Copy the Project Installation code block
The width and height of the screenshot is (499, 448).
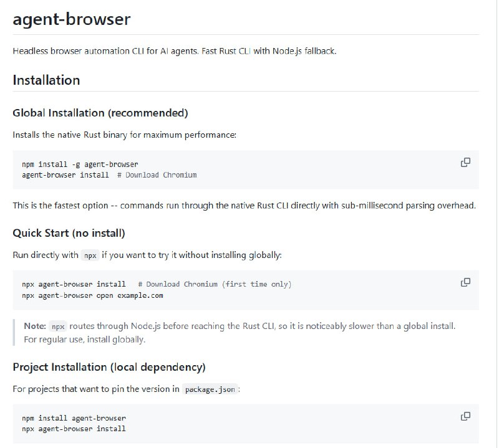click(465, 416)
